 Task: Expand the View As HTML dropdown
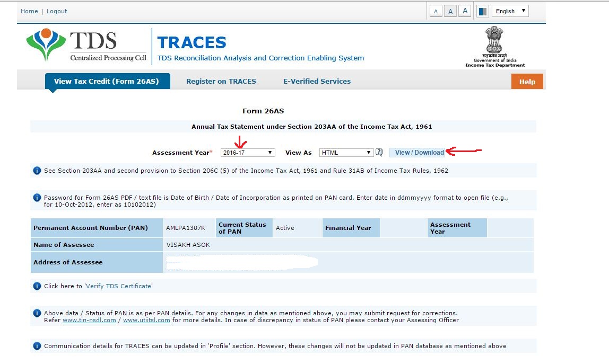(x=346, y=153)
